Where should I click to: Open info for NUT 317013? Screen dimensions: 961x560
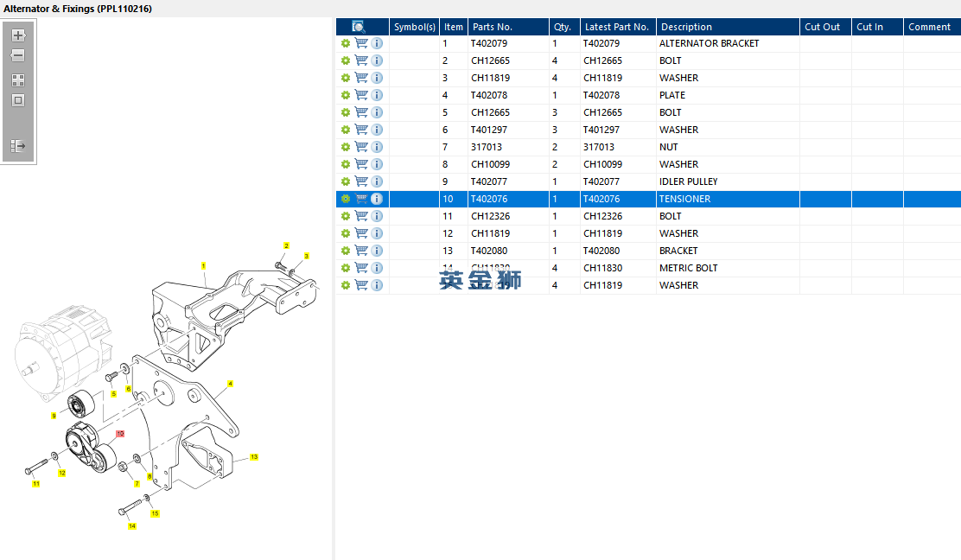(377, 147)
